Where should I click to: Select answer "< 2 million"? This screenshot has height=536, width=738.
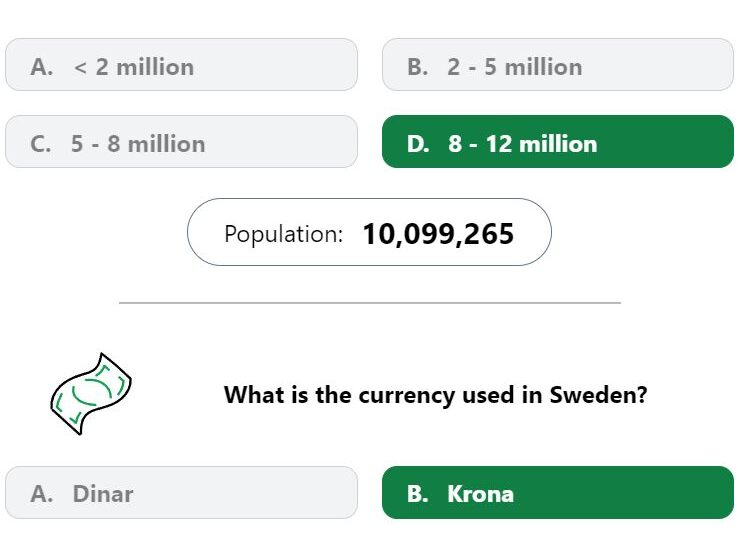181,65
